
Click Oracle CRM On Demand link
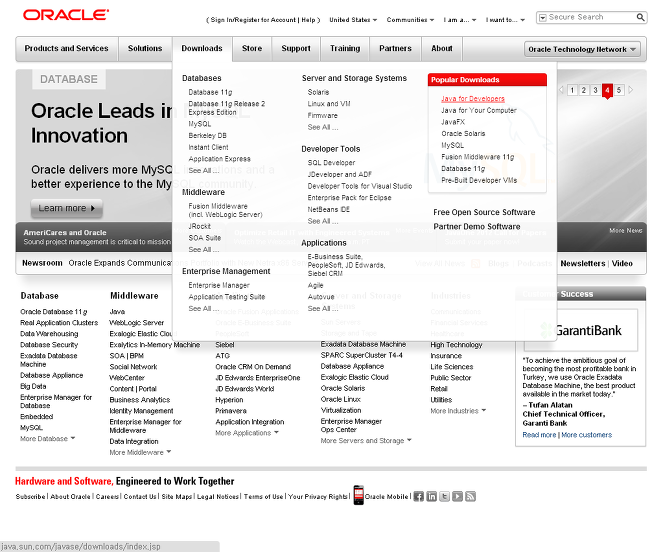click(253, 367)
